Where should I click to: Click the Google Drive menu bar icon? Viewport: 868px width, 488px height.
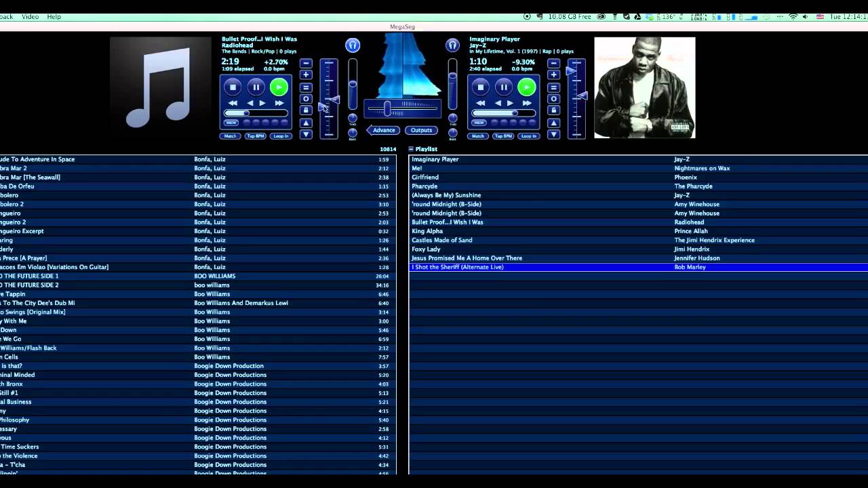pyautogui.click(x=637, y=16)
